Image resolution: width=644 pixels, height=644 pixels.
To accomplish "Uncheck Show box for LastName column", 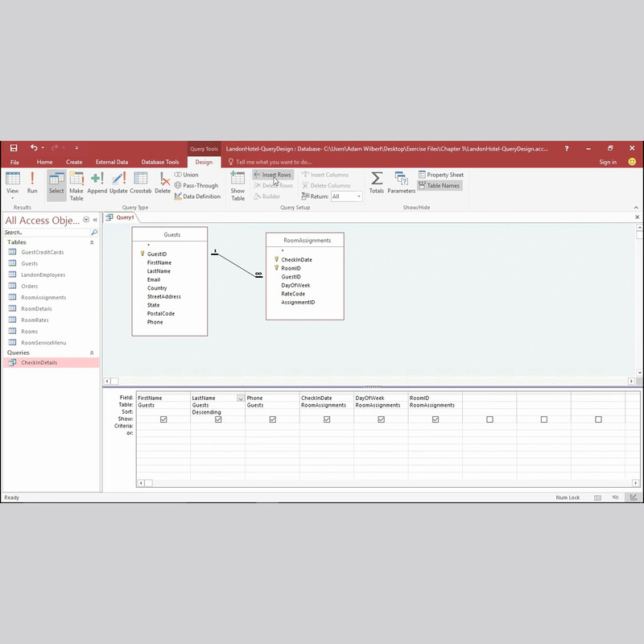I will tap(218, 419).
